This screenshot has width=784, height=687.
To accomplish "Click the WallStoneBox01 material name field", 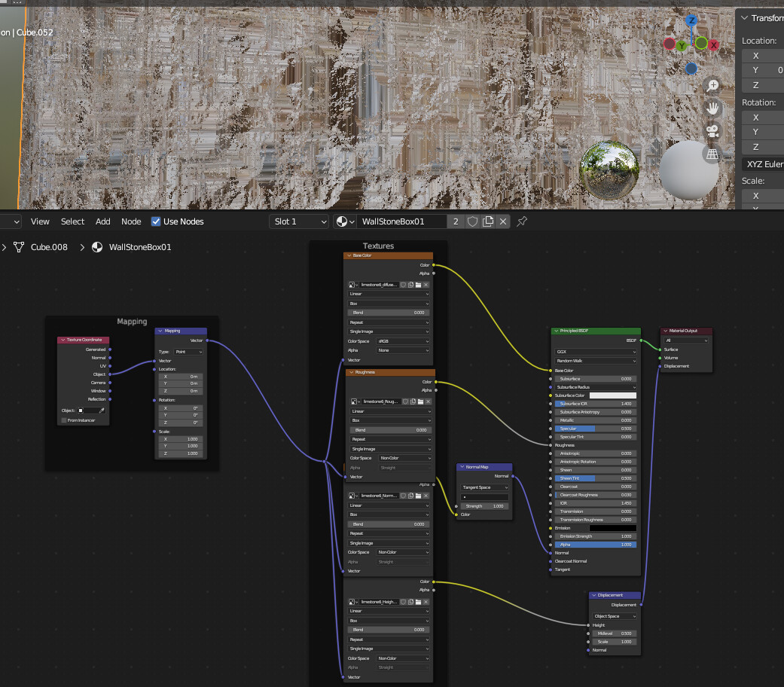I will [x=401, y=221].
